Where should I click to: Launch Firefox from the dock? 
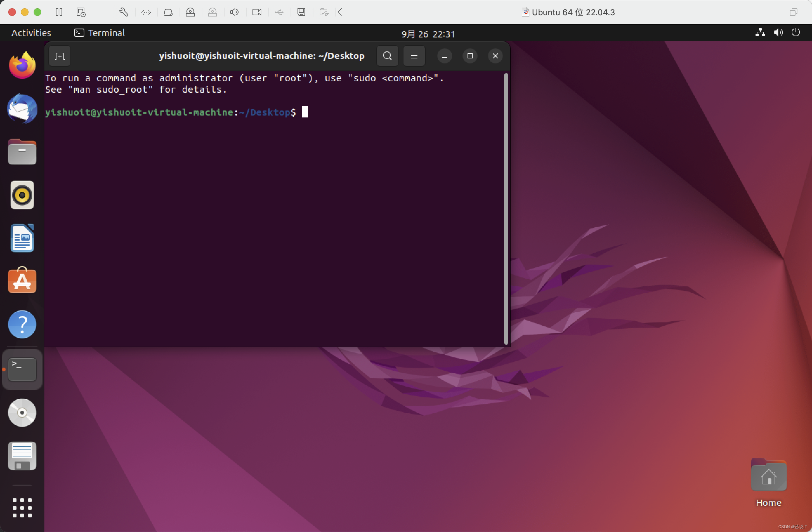click(22, 65)
